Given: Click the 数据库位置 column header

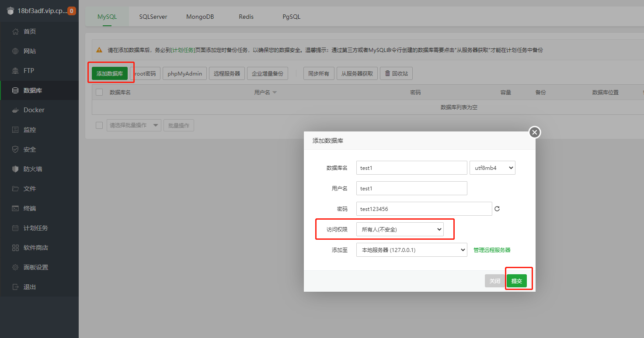Looking at the screenshot, I should (x=606, y=93).
